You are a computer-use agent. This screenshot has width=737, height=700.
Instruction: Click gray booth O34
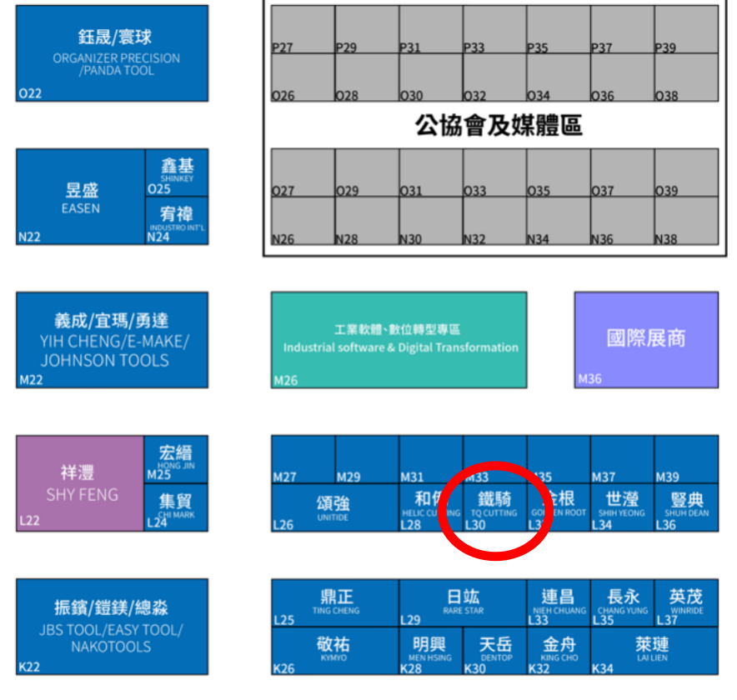point(559,77)
